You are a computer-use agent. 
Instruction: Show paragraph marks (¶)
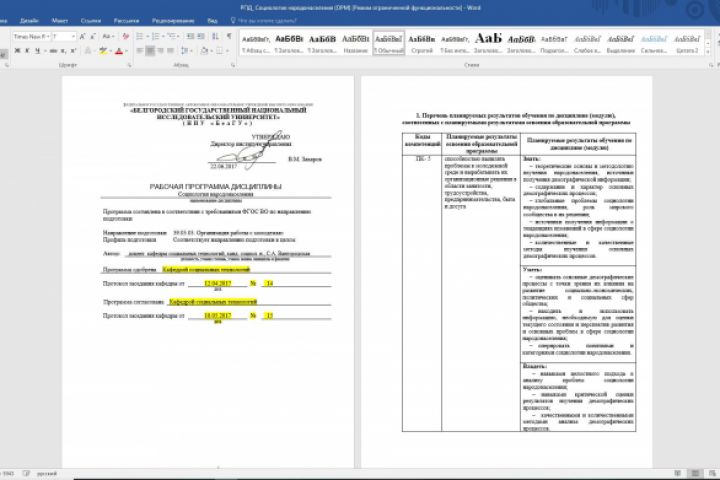[x=229, y=36]
